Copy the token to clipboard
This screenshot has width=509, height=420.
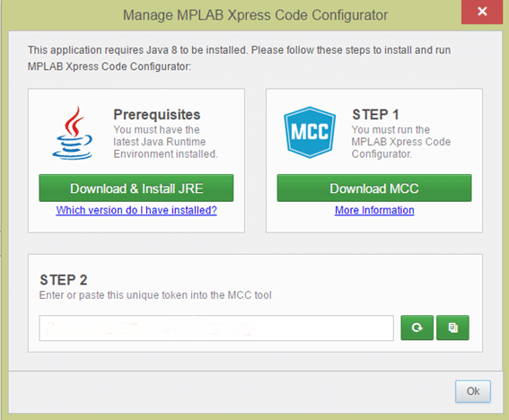click(x=452, y=328)
